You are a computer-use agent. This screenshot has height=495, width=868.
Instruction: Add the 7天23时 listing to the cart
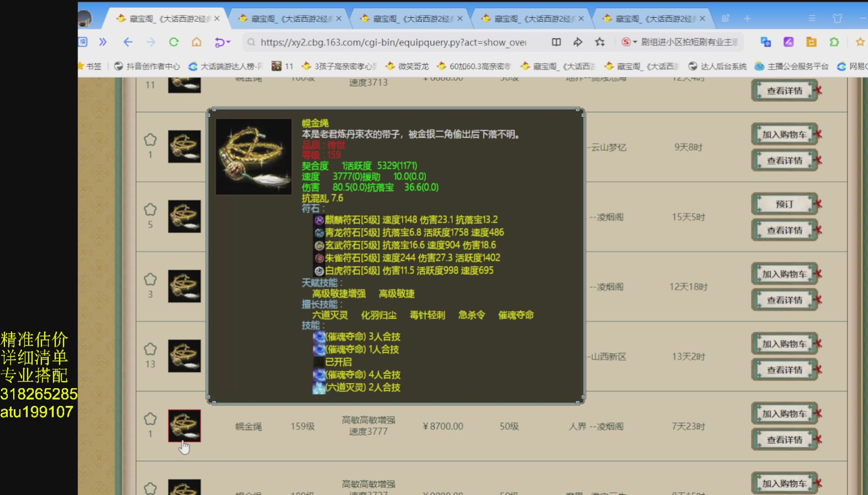[784, 414]
